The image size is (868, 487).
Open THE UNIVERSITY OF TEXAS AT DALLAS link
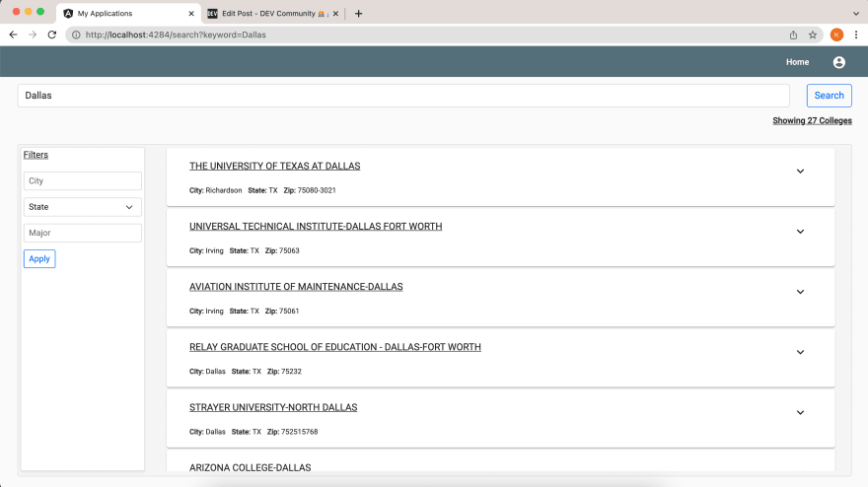[x=274, y=166]
